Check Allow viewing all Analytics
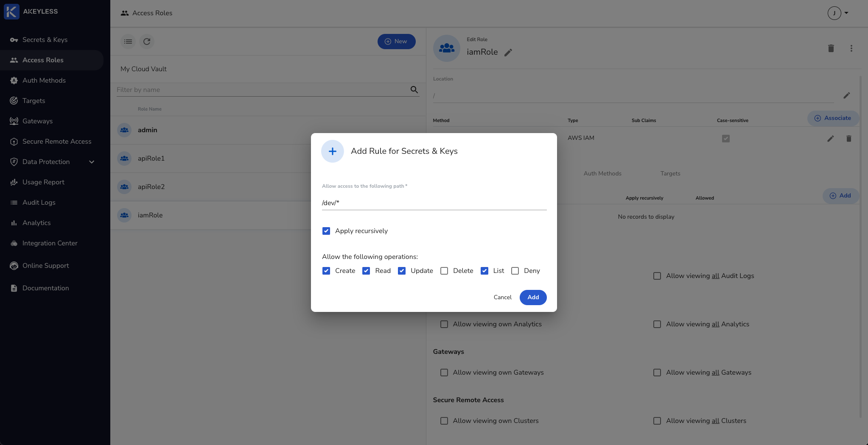868x445 pixels. point(657,324)
